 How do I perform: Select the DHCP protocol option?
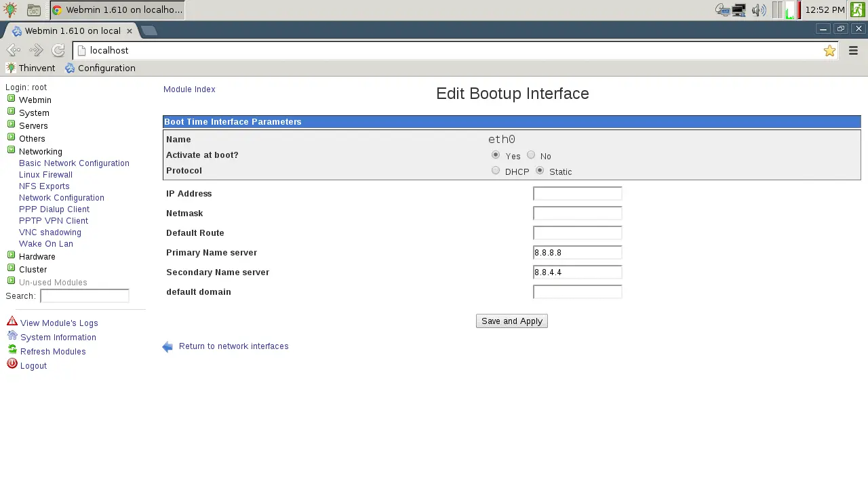pyautogui.click(x=496, y=171)
